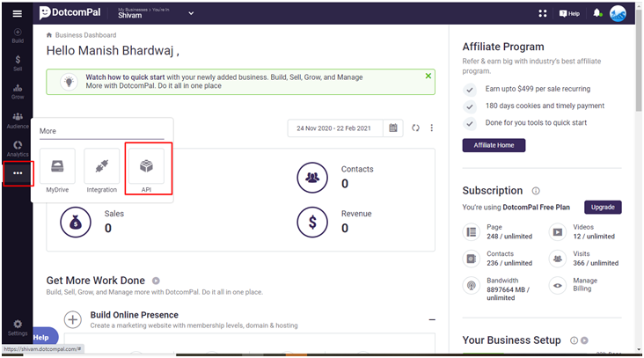
Task: Play Get More Work Done video
Action: [156, 281]
